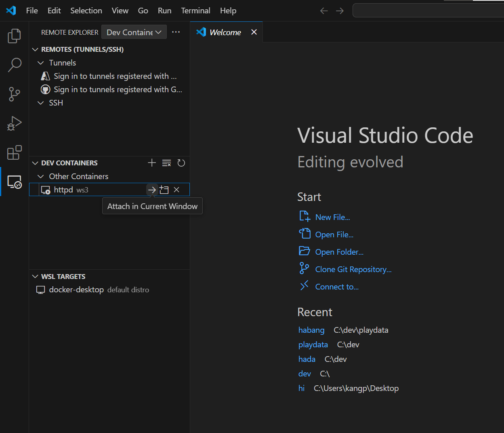Image resolution: width=504 pixels, height=433 pixels.
Task: Click the docker-desktop monitor icon
Action: [40, 290]
